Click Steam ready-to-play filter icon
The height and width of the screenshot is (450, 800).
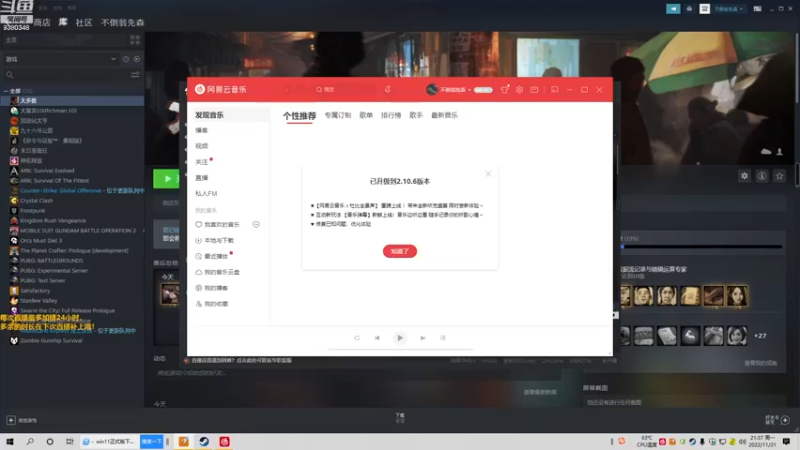[x=137, y=59]
